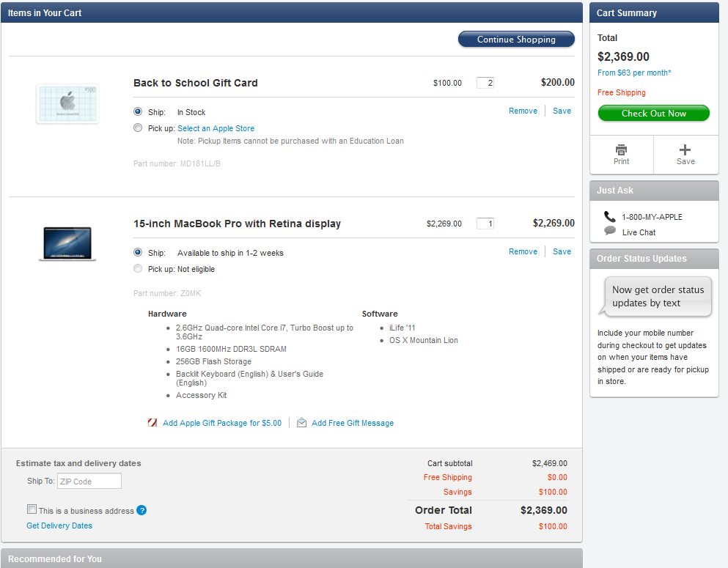The image size is (728, 568).
Task: Click the 256GB Flash Storage spec line
Action: (213, 361)
